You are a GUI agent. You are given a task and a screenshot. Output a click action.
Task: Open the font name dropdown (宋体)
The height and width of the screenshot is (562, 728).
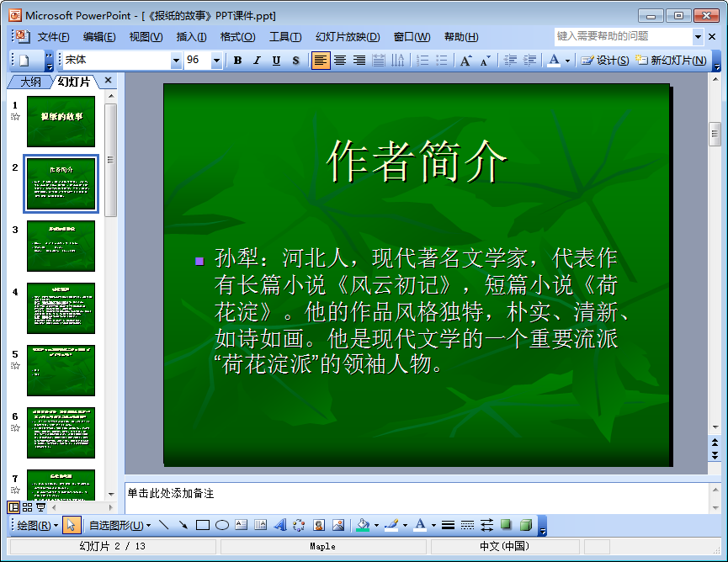click(x=176, y=61)
